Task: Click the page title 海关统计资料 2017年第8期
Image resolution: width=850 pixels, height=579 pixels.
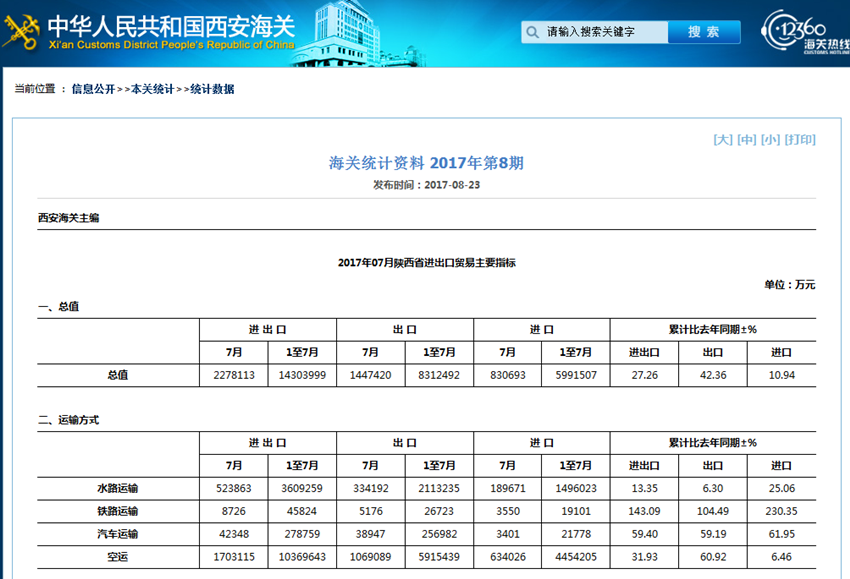Action: click(x=426, y=163)
